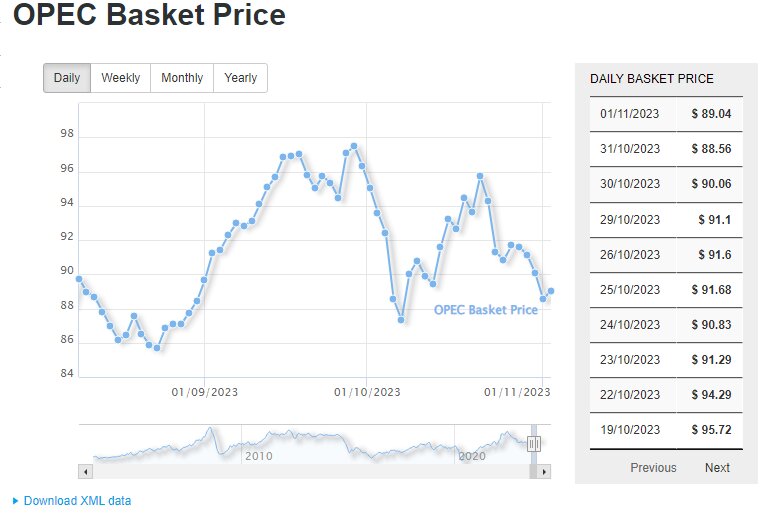The height and width of the screenshot is (519, 771).
Task: Click the navigator scrollbar track
Action: (300, 471)
